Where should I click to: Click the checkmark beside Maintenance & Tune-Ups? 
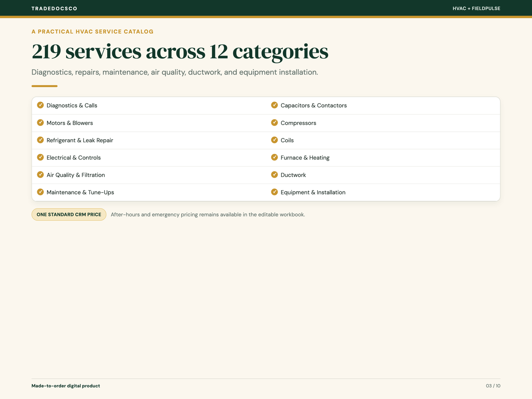point(40,192)
